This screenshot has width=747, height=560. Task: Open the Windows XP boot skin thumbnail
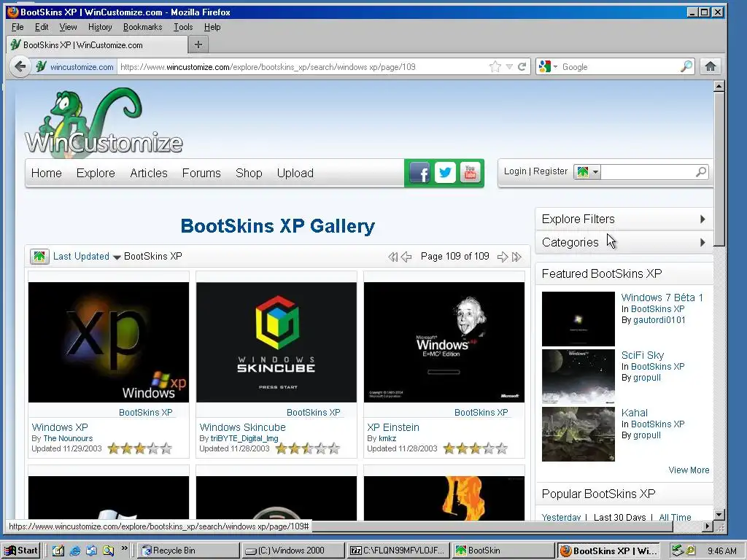point(109,343)
